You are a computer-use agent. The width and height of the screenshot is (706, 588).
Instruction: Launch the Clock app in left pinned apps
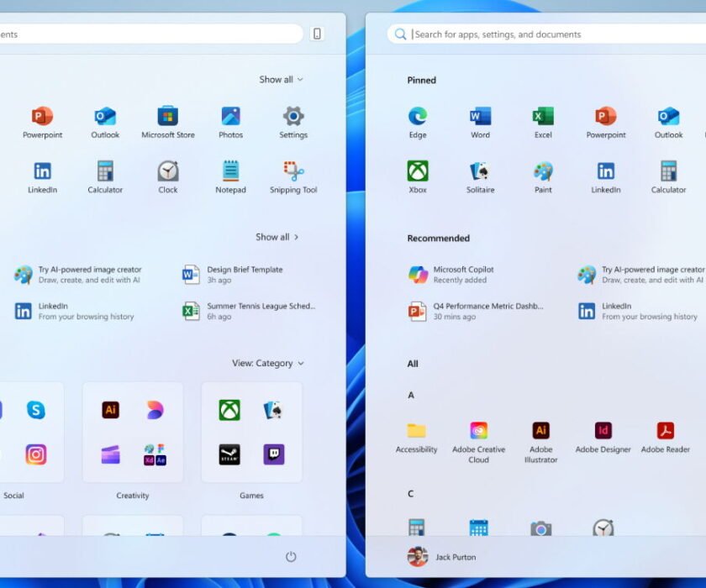(168, 177)
